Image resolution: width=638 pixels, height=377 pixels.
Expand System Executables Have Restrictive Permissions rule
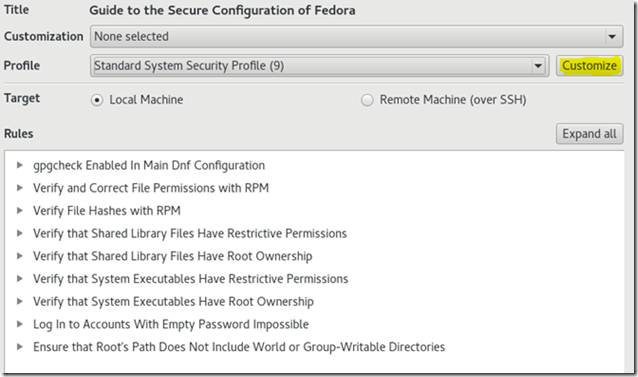click(19, 279)
